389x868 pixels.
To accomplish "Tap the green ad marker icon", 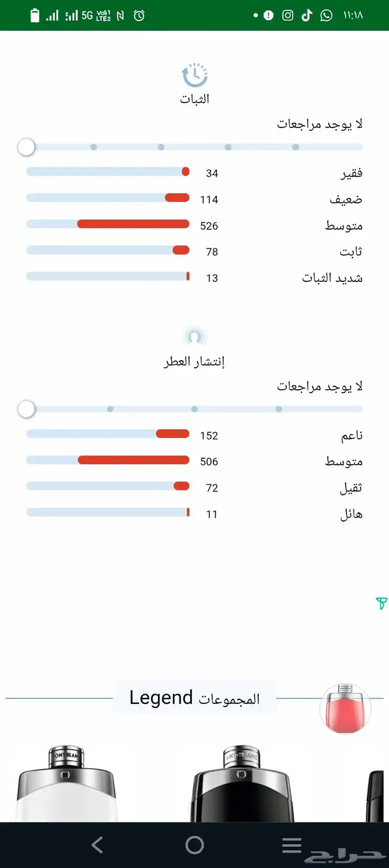I will coord(381,603).
